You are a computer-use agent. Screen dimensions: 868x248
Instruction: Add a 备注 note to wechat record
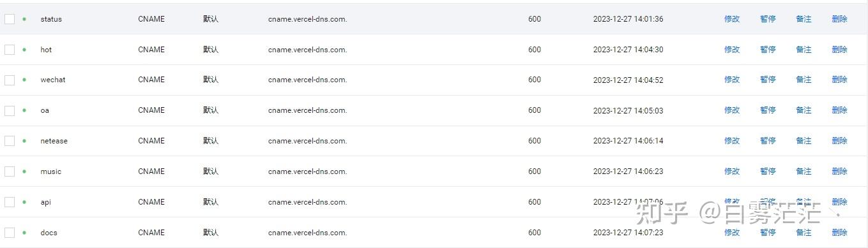803,80
